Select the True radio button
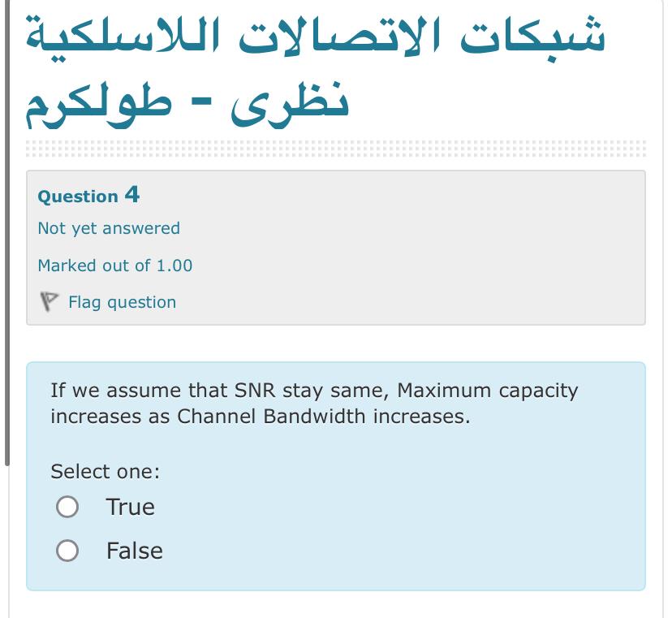 (68, 507)
